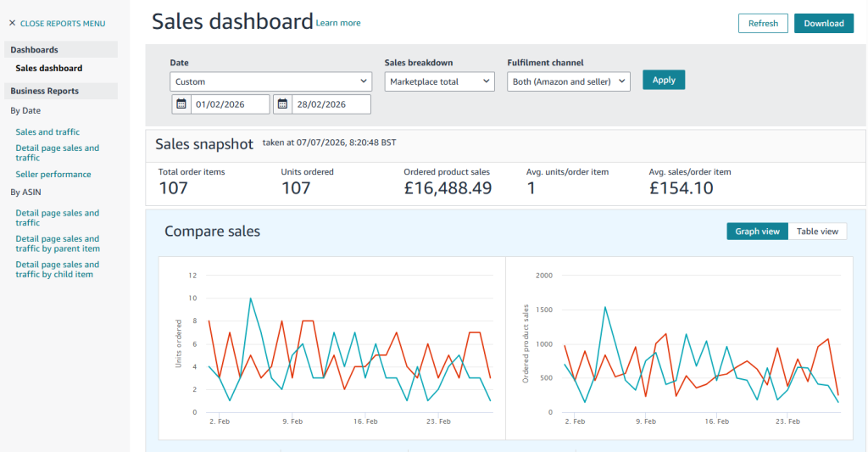The image size is (868, 452).
Task: Open Detail page sales and traffic by child item
Action: coord(58,269)
